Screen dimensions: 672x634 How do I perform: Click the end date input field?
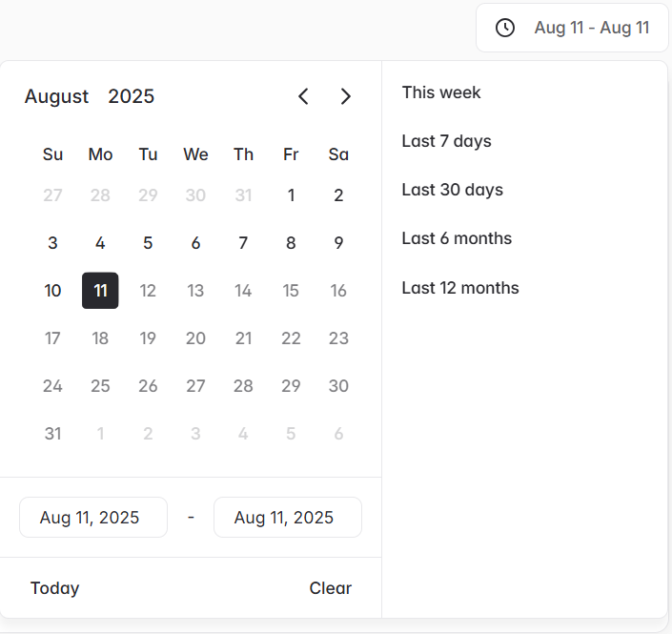tap(288, 518)
